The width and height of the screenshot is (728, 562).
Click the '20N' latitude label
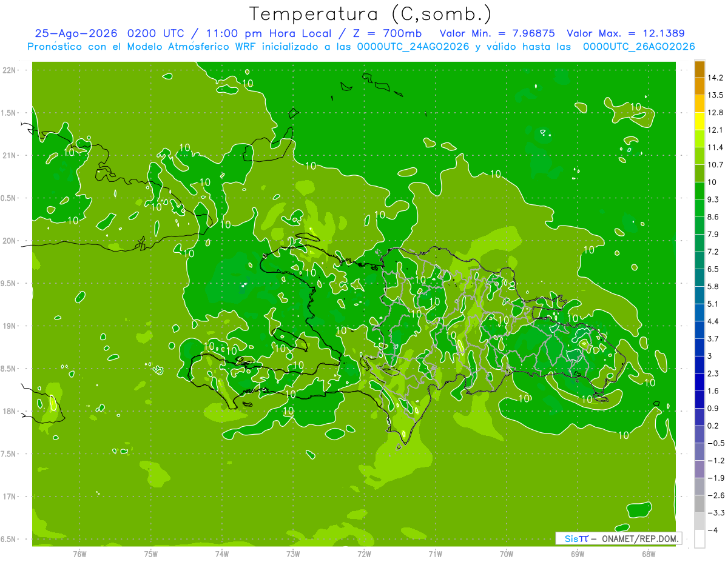[8, 241]
